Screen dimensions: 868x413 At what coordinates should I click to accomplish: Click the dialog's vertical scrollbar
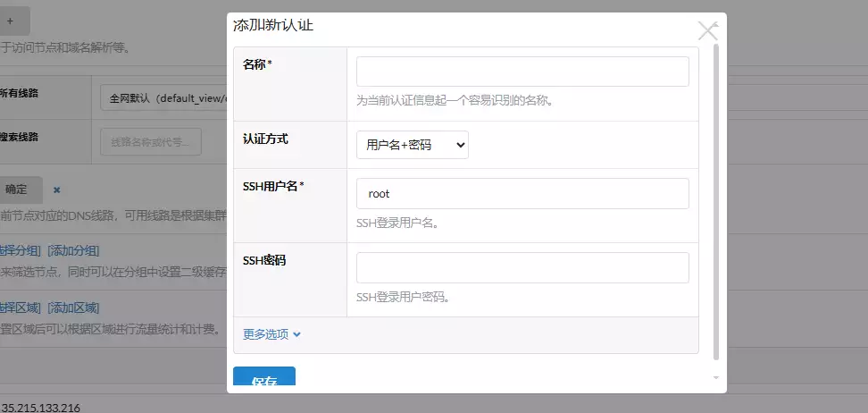point(715,197)
